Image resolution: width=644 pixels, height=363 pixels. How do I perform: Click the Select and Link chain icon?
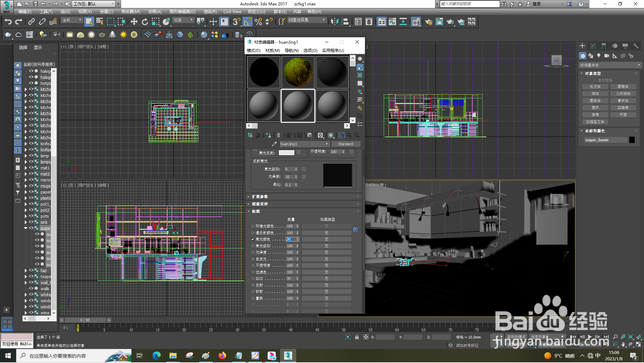[x=32, y=22]
